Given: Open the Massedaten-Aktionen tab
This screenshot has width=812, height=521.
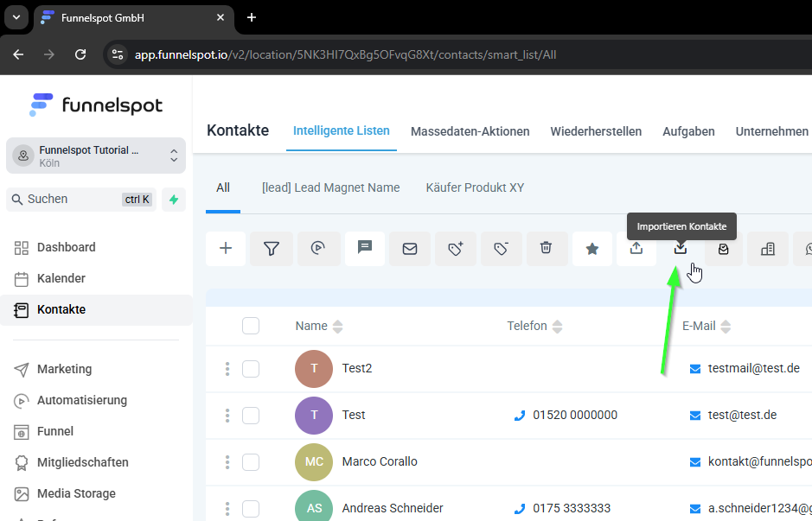Looking at the screenshot, I should pos(470,131).
